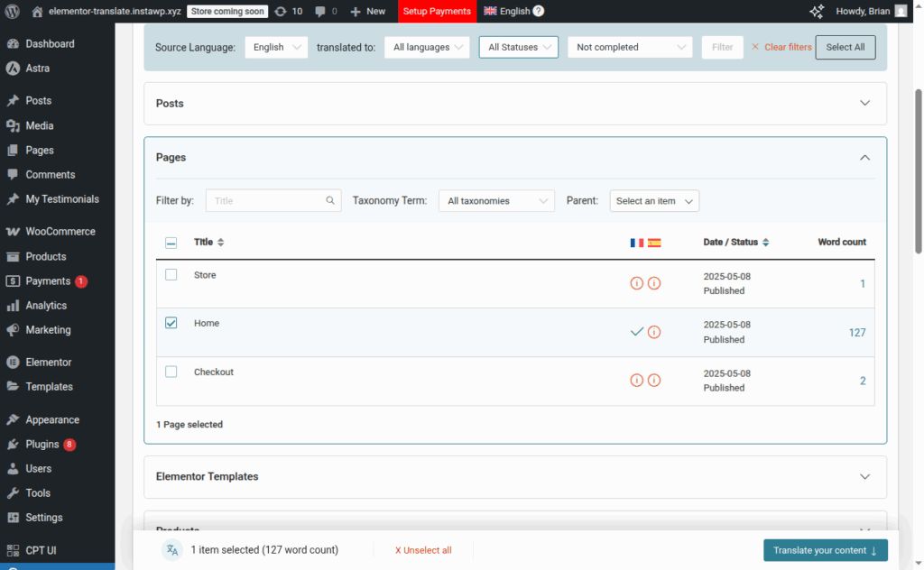The image size is (924, 570).
Task: Open CPT UI in the sidebar
Action: coord(41,550)
